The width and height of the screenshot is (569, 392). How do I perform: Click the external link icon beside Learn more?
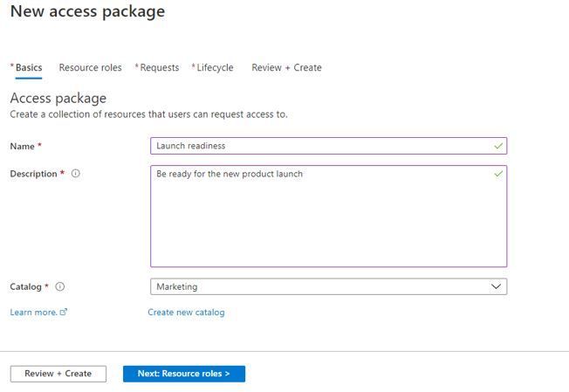64,312
